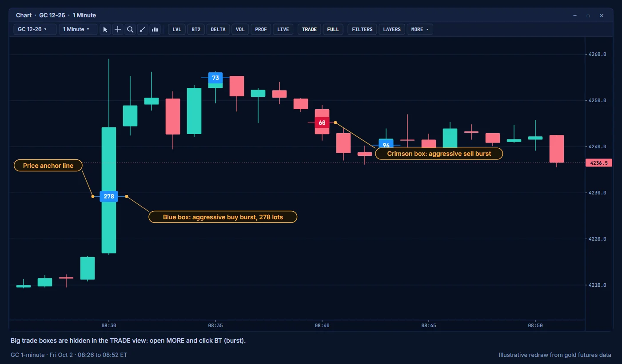Open the GC 12-26 instrument dropdown
Screen dimensions: 622x364
click(35, 29)
